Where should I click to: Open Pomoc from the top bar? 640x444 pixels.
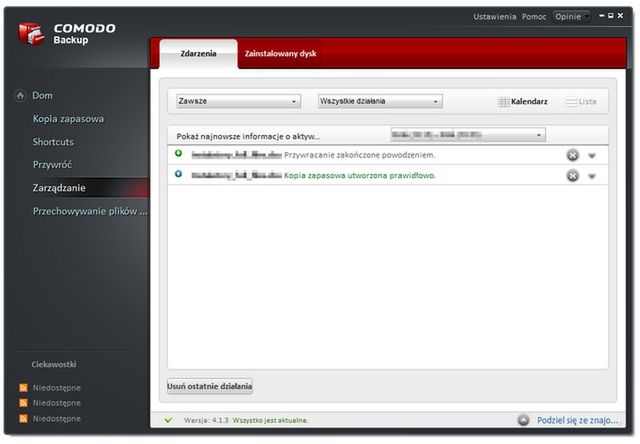[x=534, y=17]
